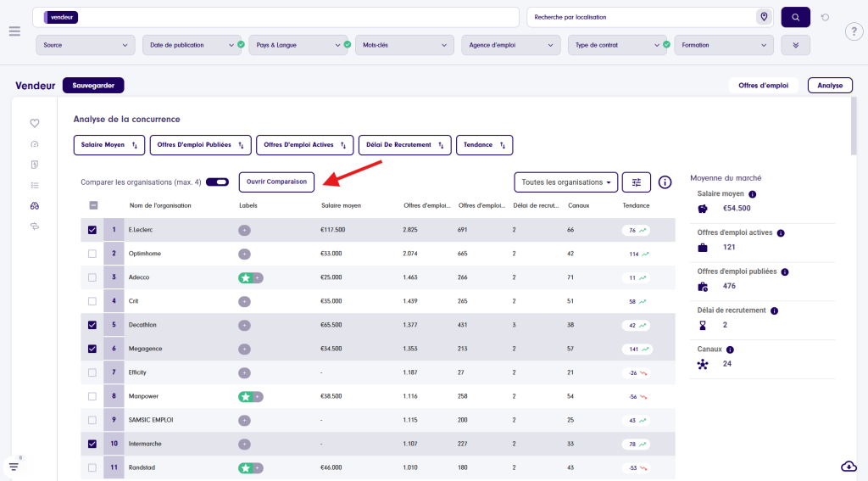The image size is (868, 481).
Task: Switch to the Offres d'emploi tab
Action: [763, 86]
